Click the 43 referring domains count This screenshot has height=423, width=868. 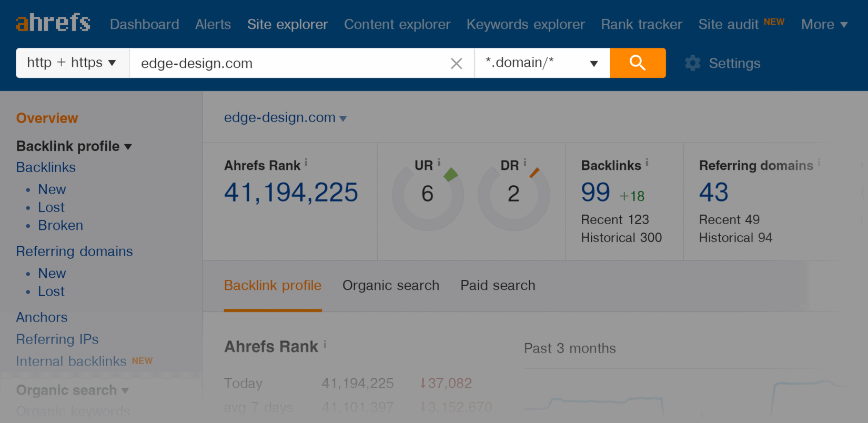pos(713,192)
